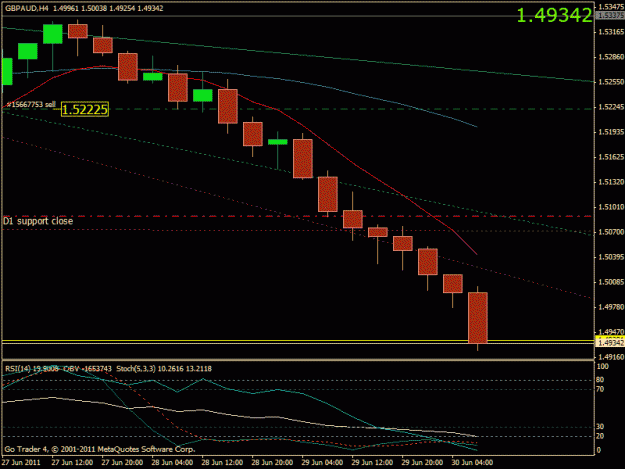
Task: Click the 1.49780 price scale label
Action: 611,307
